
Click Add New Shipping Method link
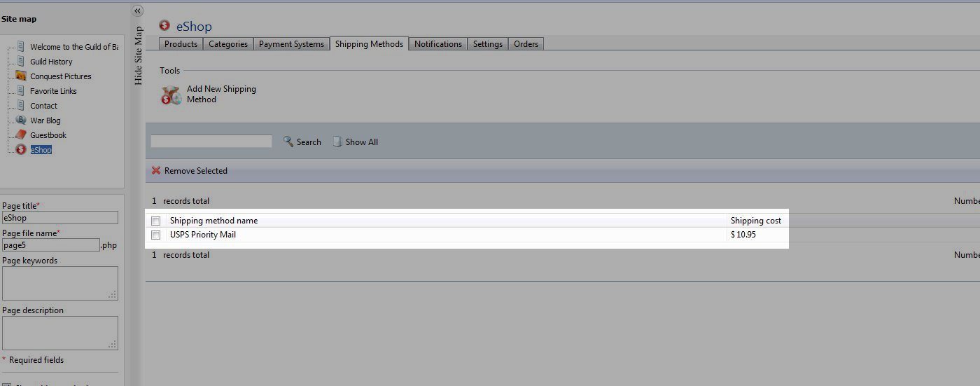pyautogui.click(x=221, y=94)
